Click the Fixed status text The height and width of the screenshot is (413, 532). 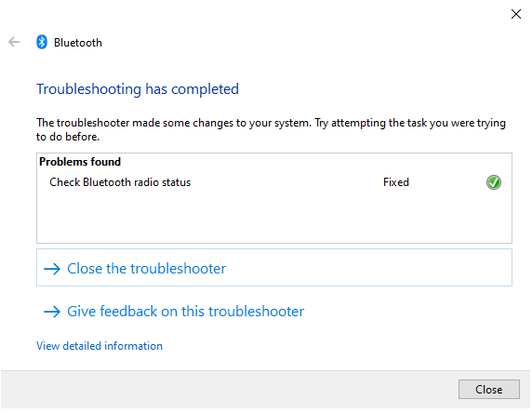396,182
